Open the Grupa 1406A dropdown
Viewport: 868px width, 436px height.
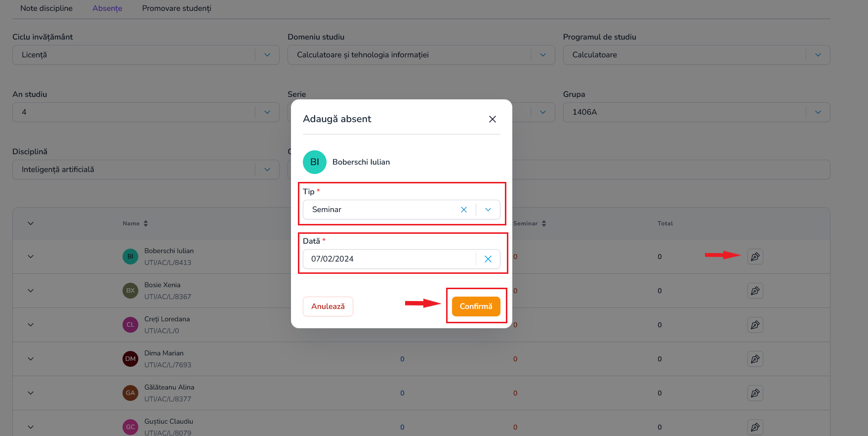pos(697,112)
